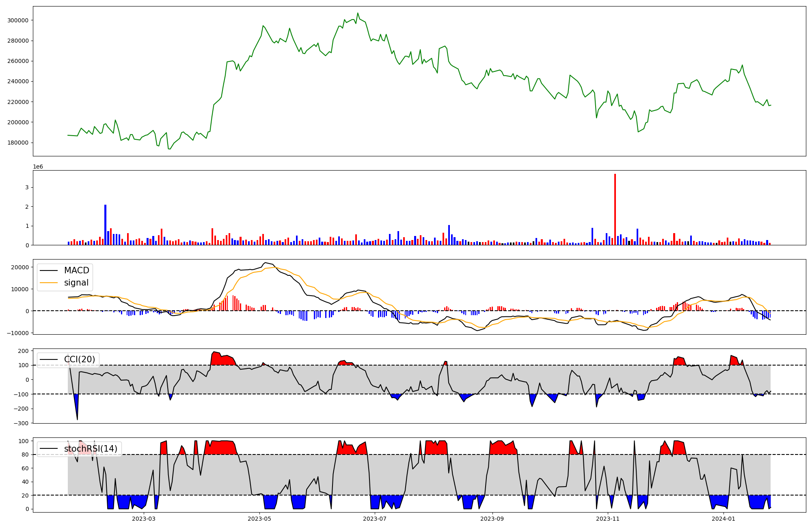
Task: Click the 180000 price axis tick label
Action: click(18, 143)
